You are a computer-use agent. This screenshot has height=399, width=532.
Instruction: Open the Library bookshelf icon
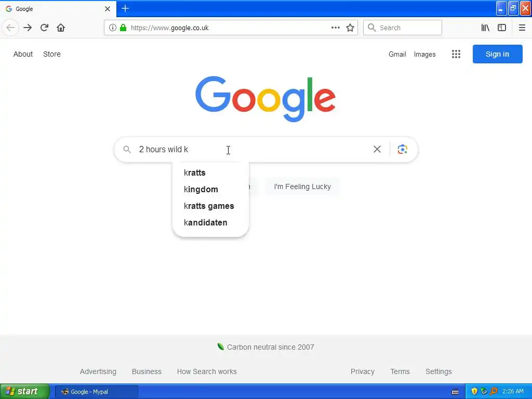coord(485,28)
